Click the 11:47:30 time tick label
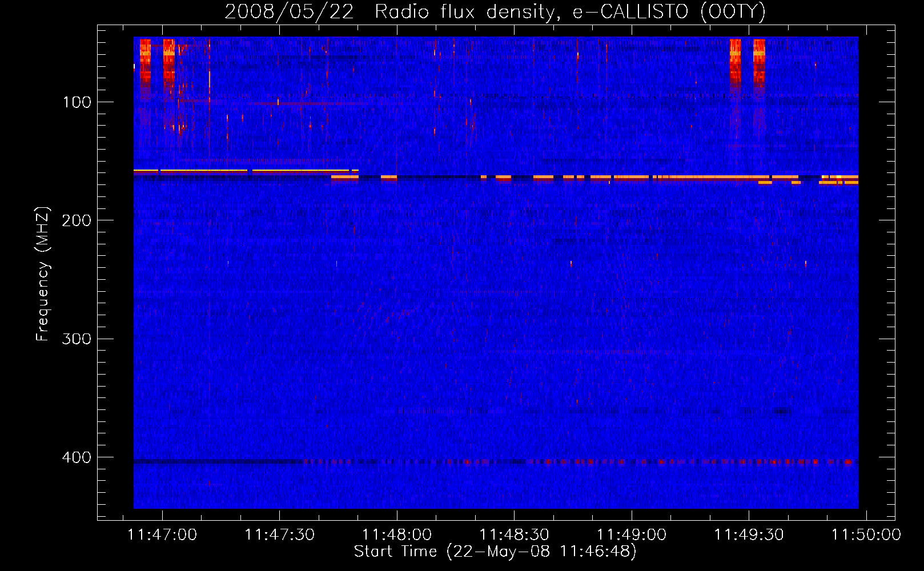 (x=279, y=534)
